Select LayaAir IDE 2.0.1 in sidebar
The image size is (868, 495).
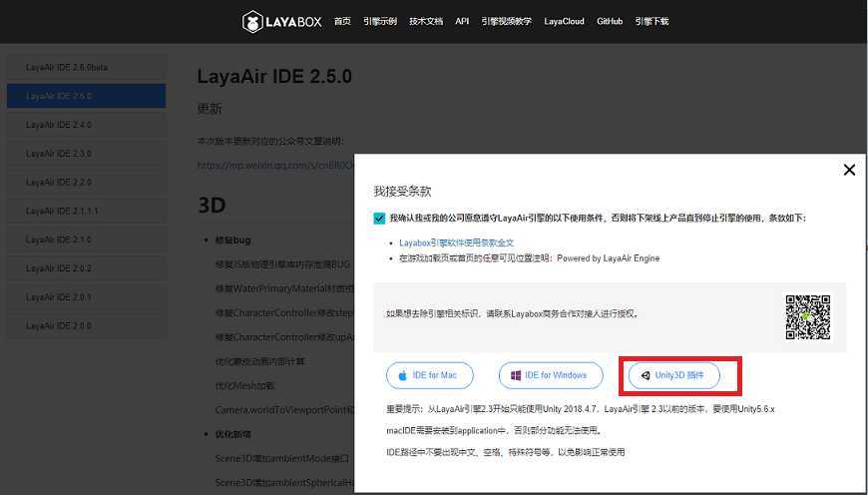click(87, 297)
